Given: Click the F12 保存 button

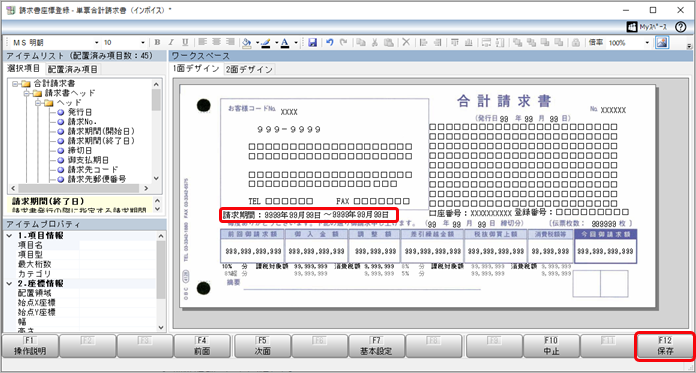Looking at the screenshot, I should point(665,346).
